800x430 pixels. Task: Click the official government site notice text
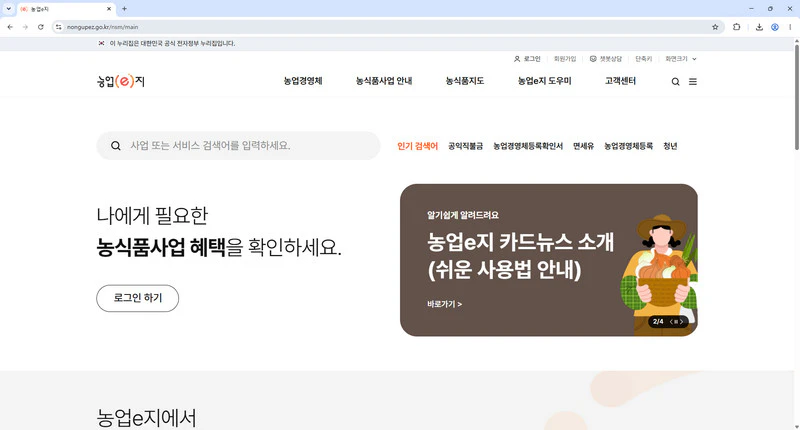[172, 43]
